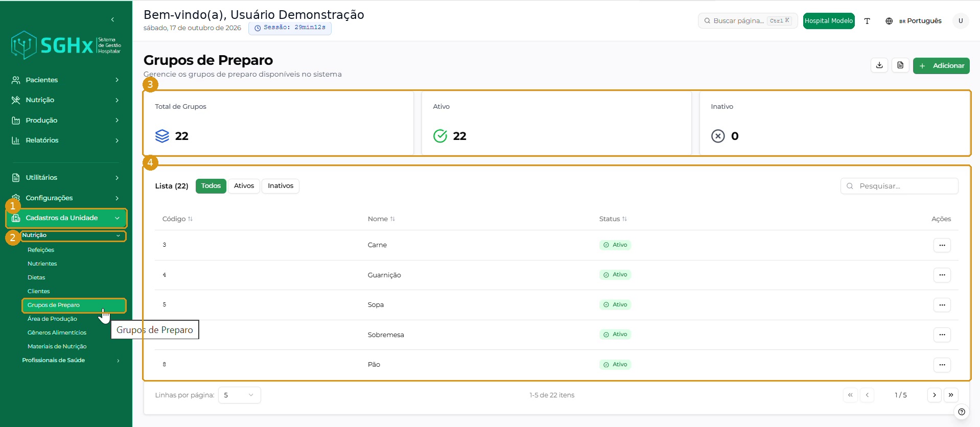The image size is (980, 427).
Task: Click the Pesquisar search field
Action: click(899, 186)
